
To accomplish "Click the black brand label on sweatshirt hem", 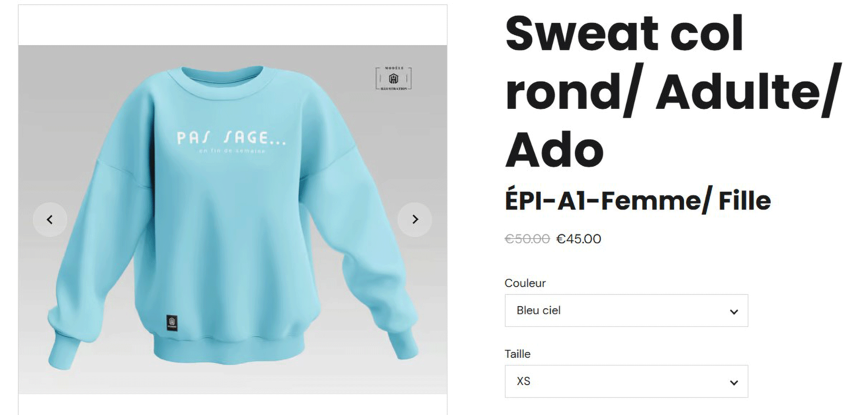I will [172, 322].
